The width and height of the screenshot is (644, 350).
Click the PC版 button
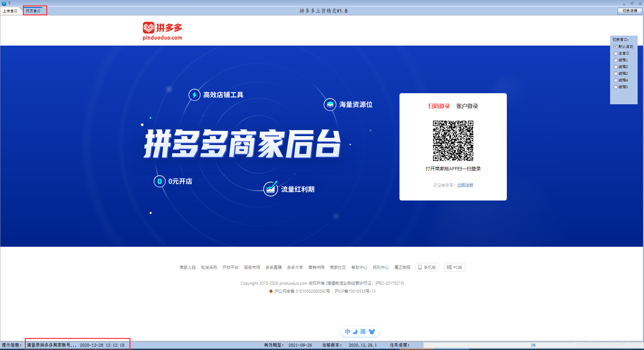[x=454, y=267]
